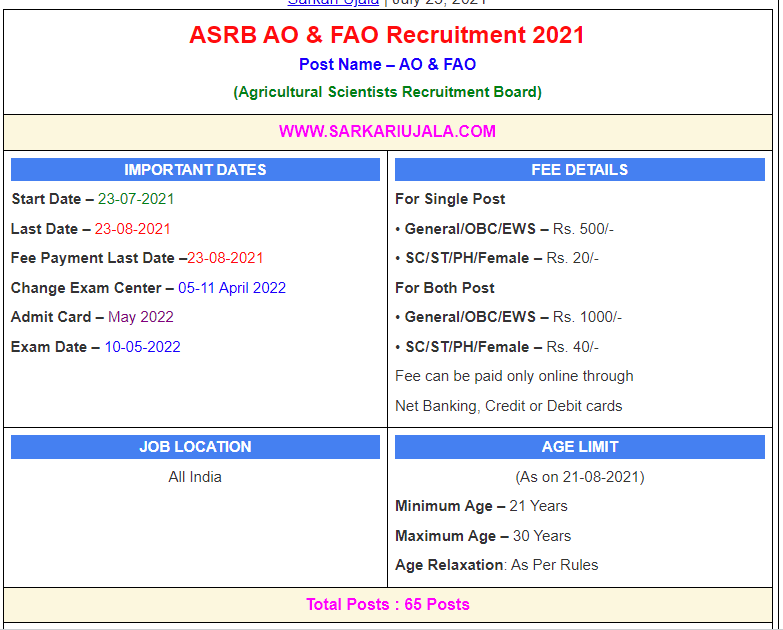Click the General/OBC/EWS Rs. 500/- fee line

coord(504,229)
